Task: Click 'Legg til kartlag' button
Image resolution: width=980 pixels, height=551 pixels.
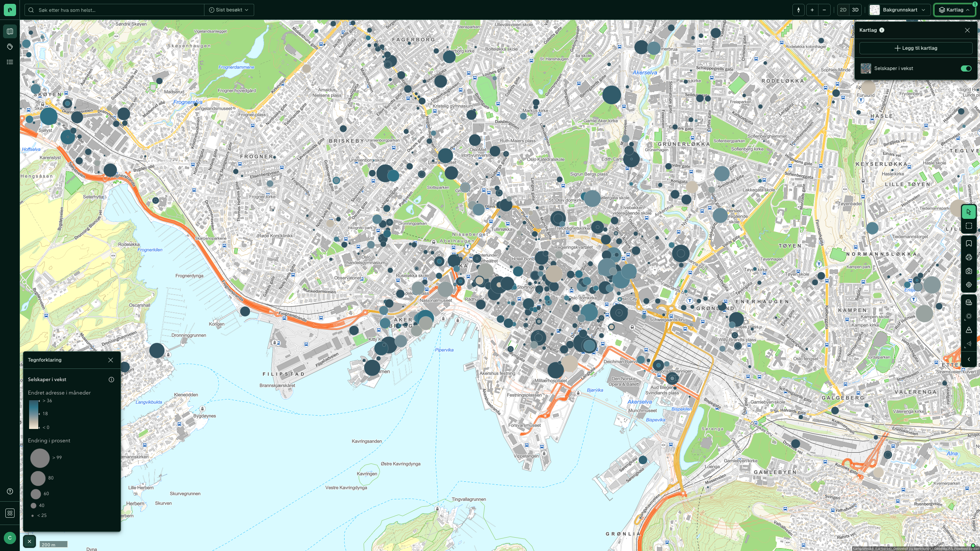Action: tap(916, 48)
